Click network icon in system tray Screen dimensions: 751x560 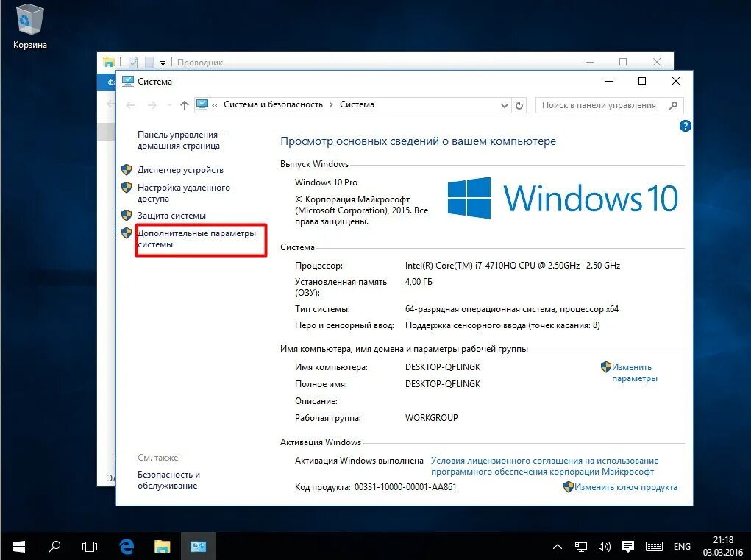[x=581, y=547]
